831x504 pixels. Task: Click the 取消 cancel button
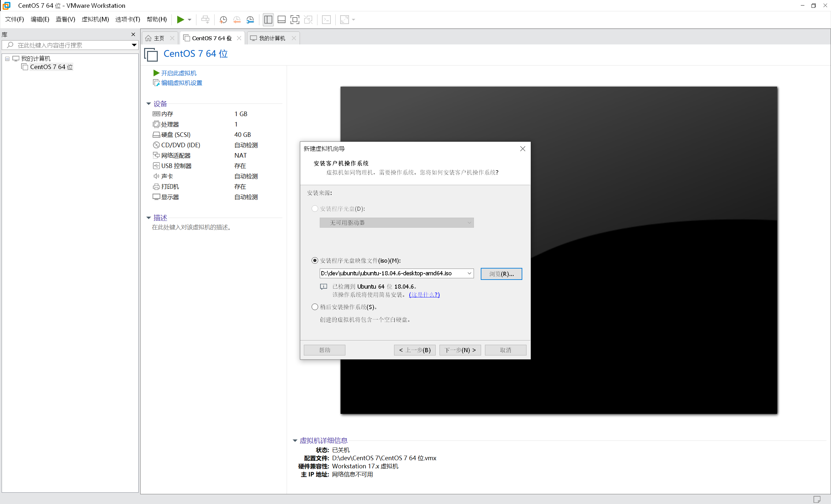505,350
